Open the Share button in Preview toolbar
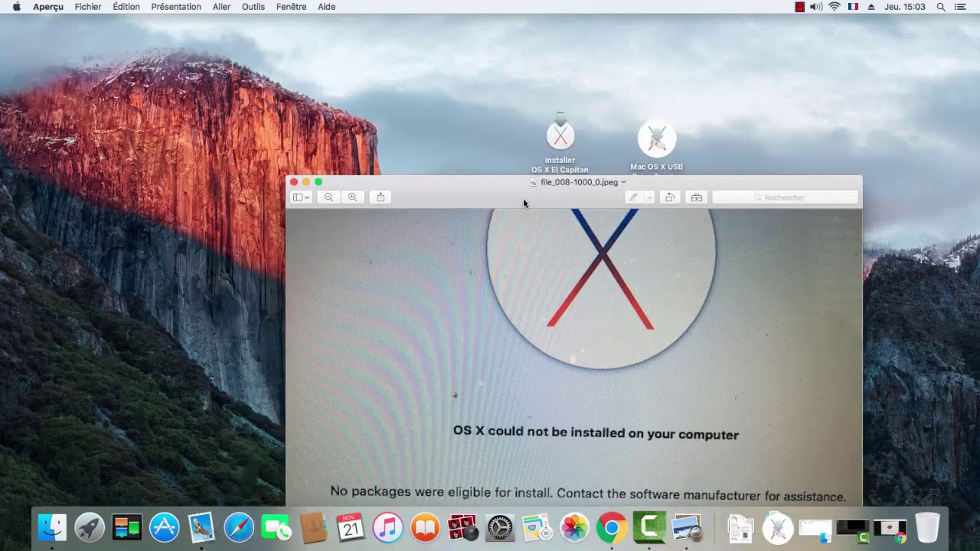Screen dimensions: 980x551 [x=381, y=197]
